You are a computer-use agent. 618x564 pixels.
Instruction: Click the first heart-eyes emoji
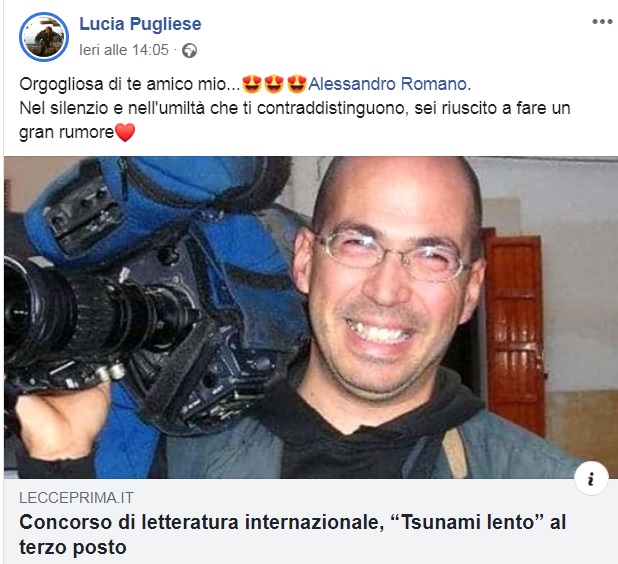point(252,84)
